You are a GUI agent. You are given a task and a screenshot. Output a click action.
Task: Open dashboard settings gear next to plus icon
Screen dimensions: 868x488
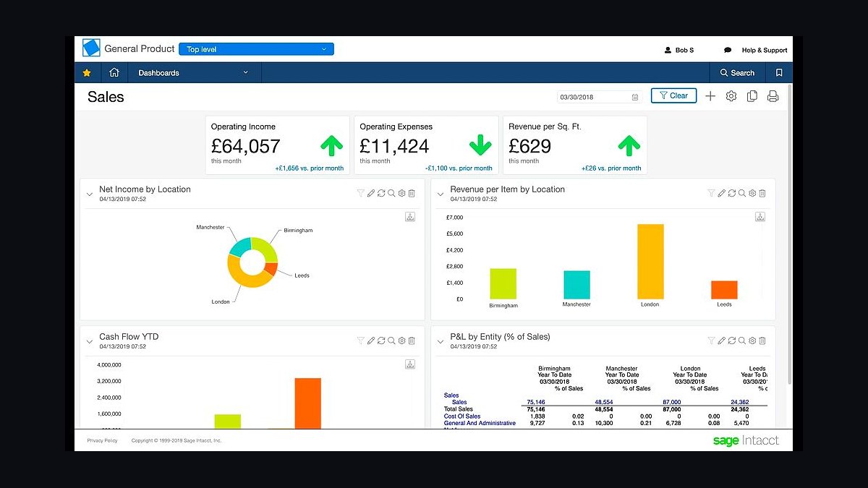click(x=731, y=96)
